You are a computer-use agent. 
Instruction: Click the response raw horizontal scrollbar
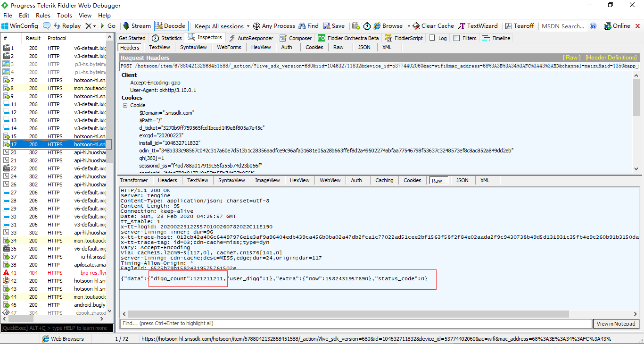pyautogui.click(x=380, y=314)
